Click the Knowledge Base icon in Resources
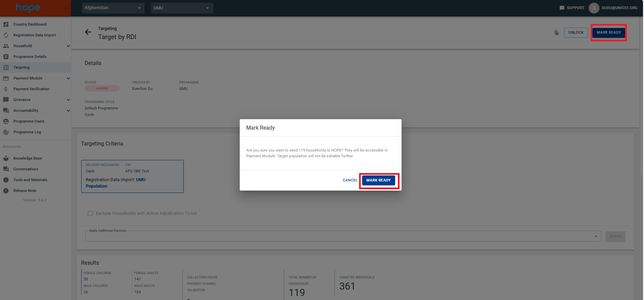Viewport: 644px width, 300px height. (6, 158)
